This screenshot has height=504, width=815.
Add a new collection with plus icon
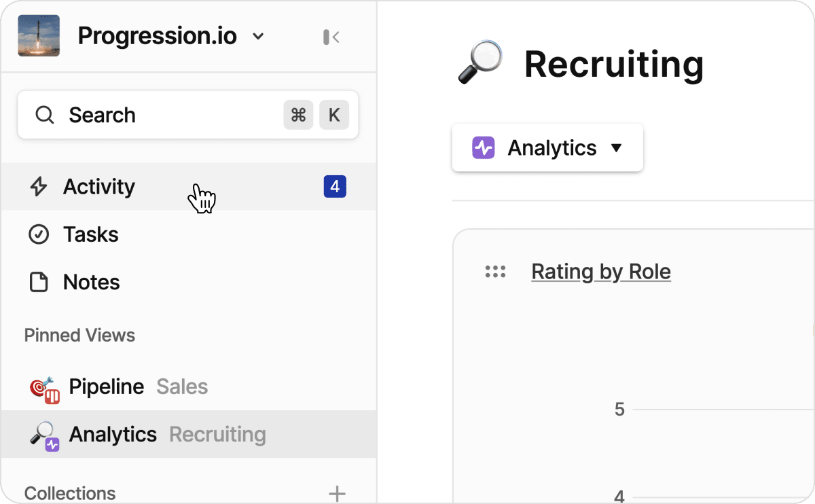337,494
